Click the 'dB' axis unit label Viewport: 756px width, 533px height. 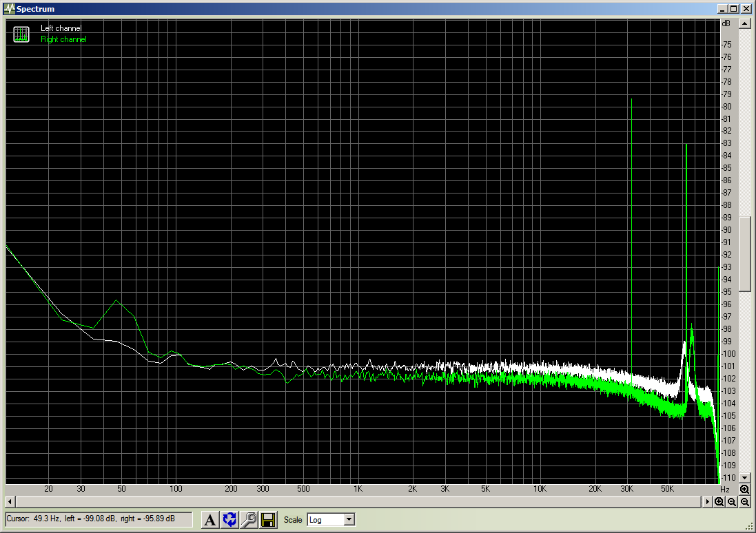click(x=726, y=23)
